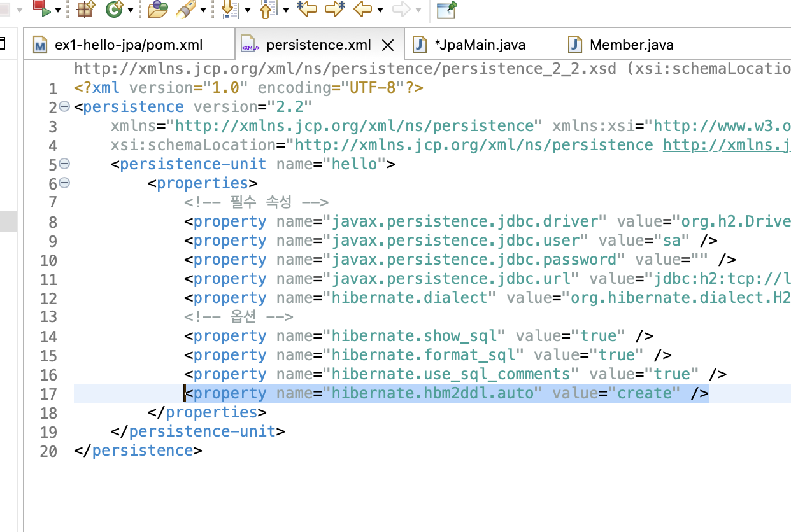Click the closing properties tag on line 18
This screenshot has width=791, height=532.
(207, 412)
